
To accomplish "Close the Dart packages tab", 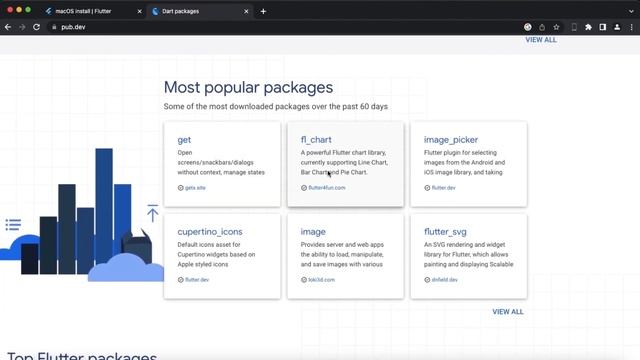I will click(246, 11).
